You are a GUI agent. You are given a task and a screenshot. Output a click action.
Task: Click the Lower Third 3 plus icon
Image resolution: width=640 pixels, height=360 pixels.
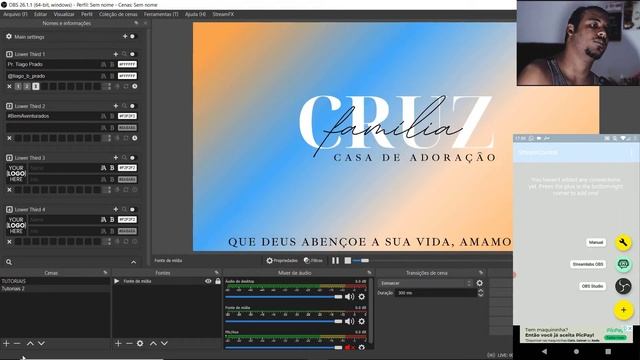click(x=116, y=158)
